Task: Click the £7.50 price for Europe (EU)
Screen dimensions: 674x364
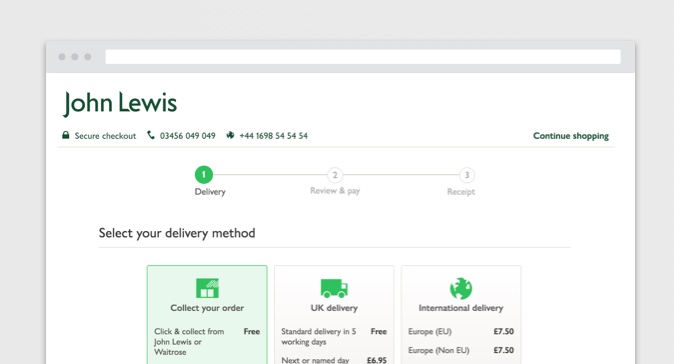Action: pyautogui.click(x=503, y=331)
